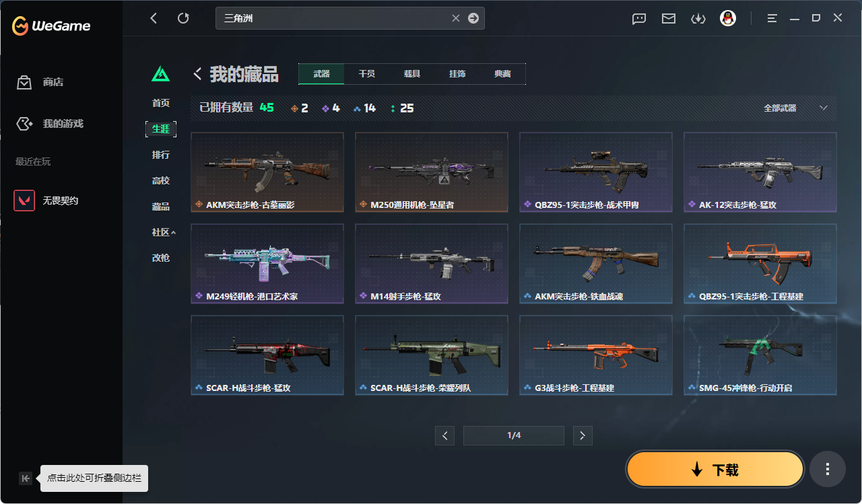The image size is (862, 504).
Task: Clear the search box with the X icon
Action: coord(456,18)
